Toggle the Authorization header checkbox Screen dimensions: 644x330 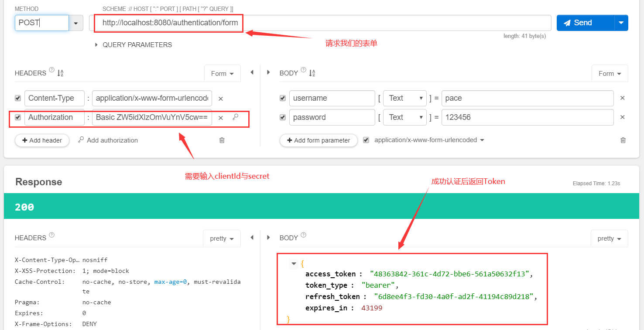pyautogui.click(x=18, y=117)
